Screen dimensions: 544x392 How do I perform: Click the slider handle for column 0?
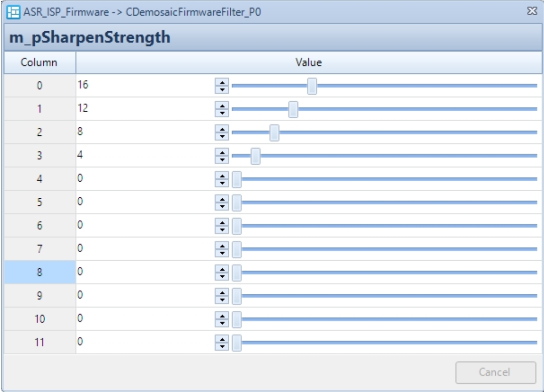pyautogui.click(x=312, y=86)
